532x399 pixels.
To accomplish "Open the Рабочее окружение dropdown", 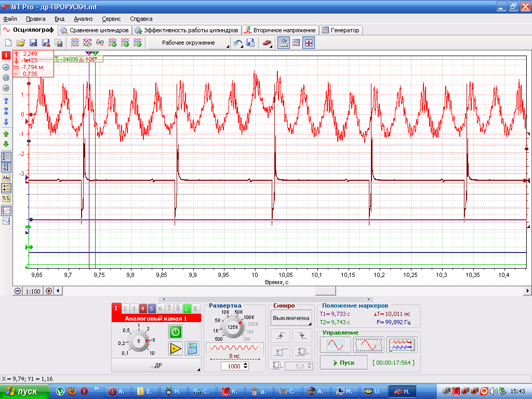I will point(189,43).
